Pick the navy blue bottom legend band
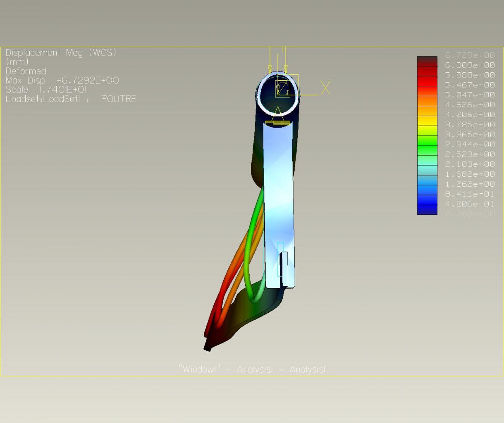 pos(427,209)
